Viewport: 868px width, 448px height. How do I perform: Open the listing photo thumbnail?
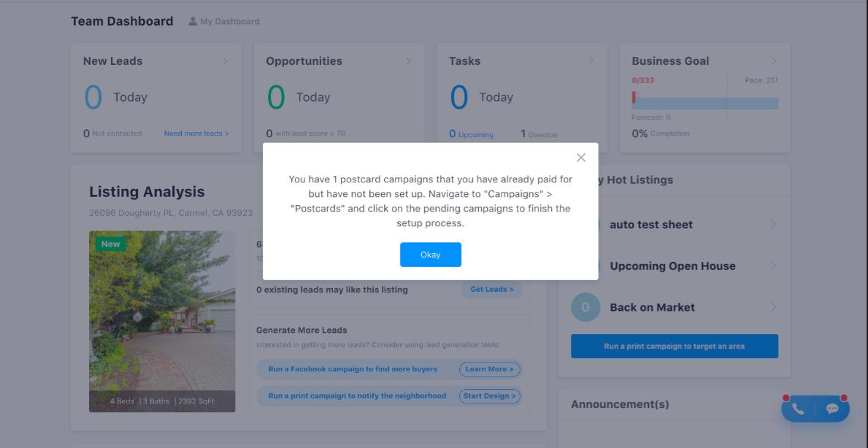(162, 321)
